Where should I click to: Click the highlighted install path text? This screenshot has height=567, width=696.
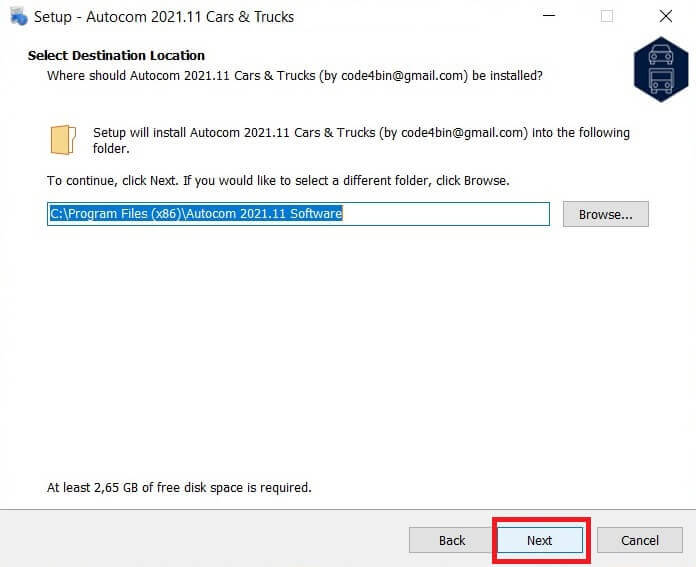pos(196,214)
